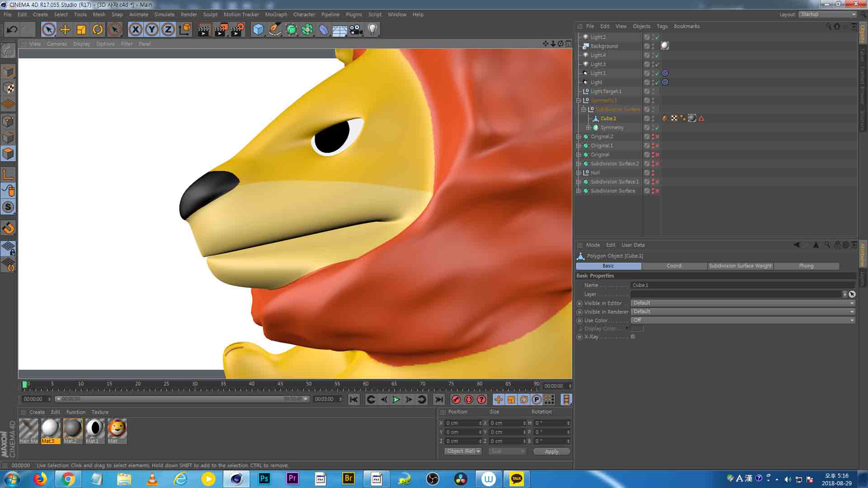Select the Live Selection tool
The height and width of the screenshot is (488, 868).
point(48,30)
